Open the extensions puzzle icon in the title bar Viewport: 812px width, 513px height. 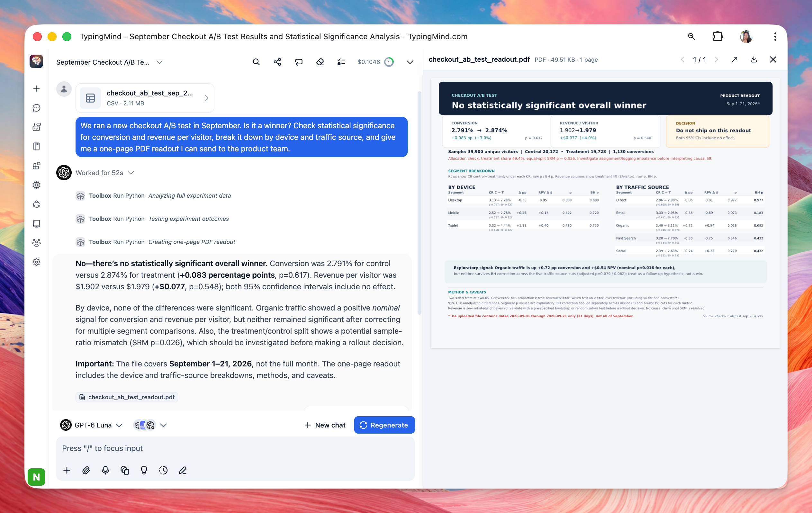click(x=717, y=36)
